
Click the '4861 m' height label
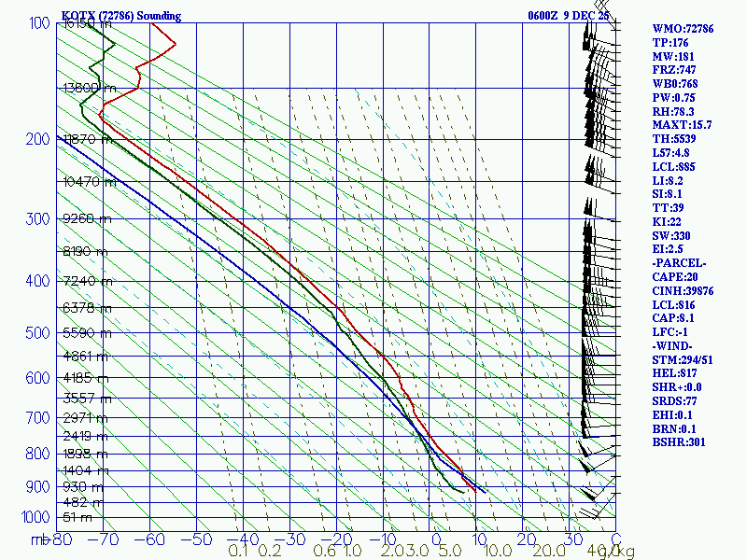click(86, 357)
